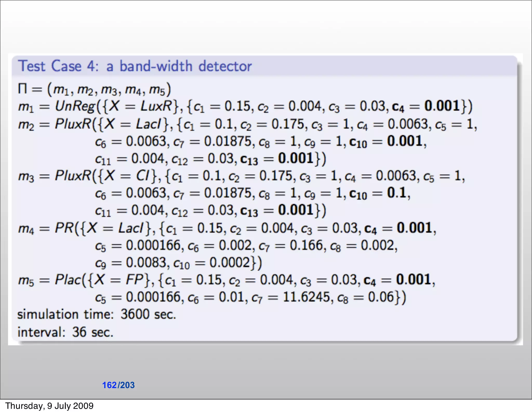Click the Π = (m1, m2, m3, m4, m5) line

click(x=94, y=89)
